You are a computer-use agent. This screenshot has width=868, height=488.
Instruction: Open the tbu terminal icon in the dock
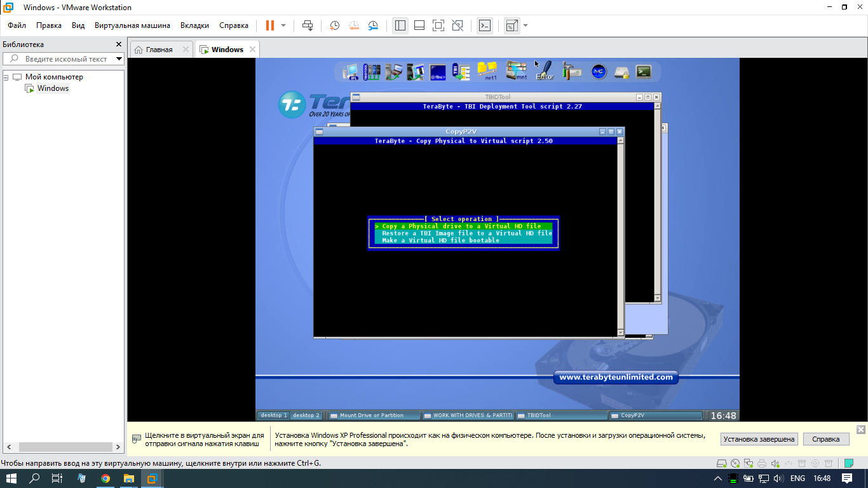click(x=437, y=72)
